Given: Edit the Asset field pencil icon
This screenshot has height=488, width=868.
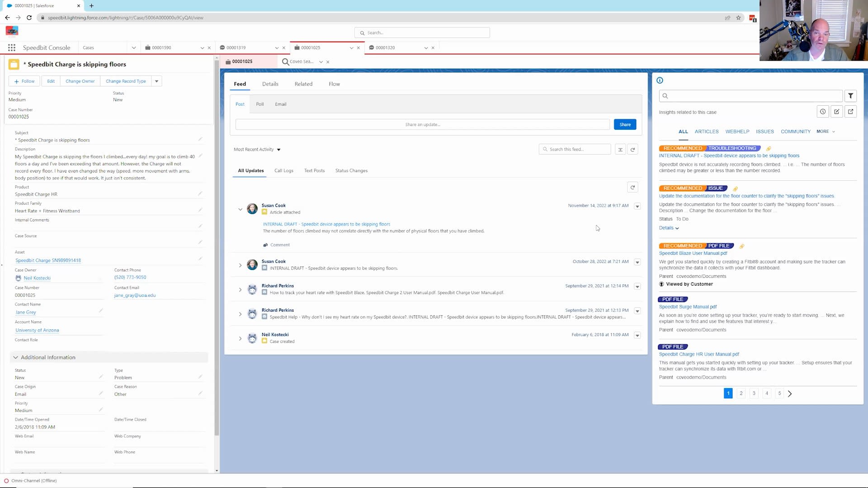Looking at the screenshot, I should [200, 258].
